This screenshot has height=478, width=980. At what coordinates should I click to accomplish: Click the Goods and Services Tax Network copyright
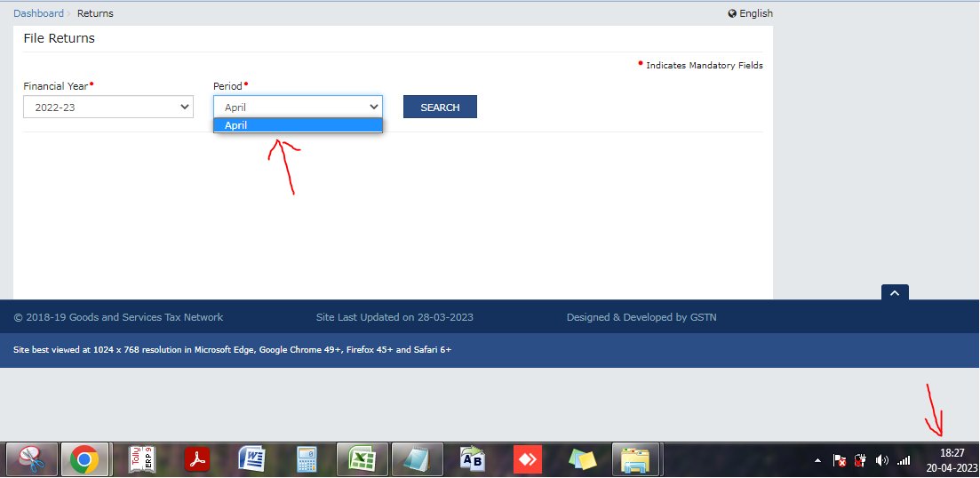click(118, 317)
